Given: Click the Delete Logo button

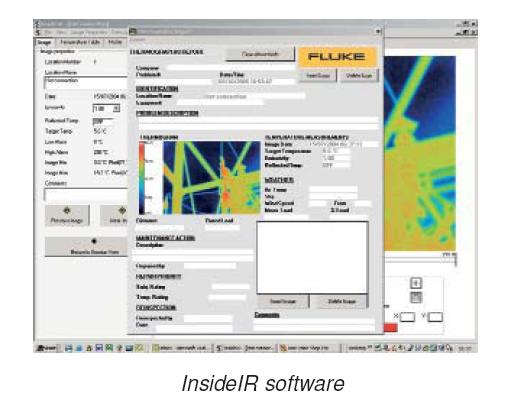Looking at the screenshot, I should [x=359, y=76].
